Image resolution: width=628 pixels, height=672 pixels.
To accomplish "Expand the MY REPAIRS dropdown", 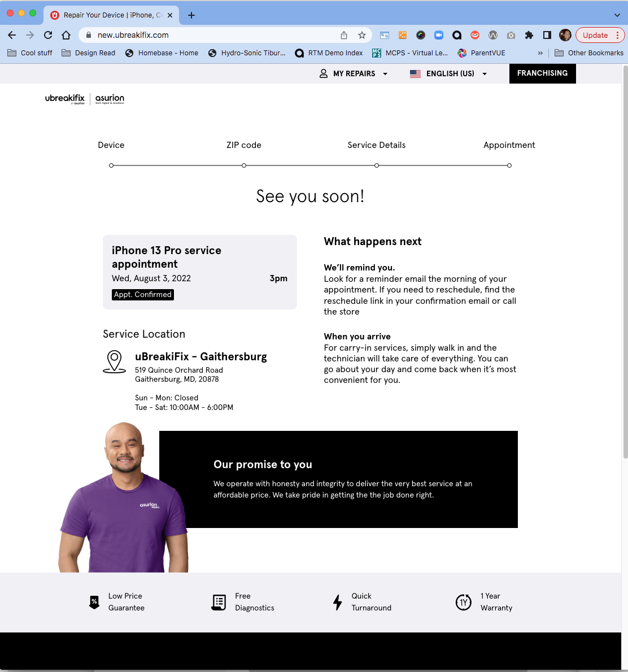I will (x=354, y=74).
